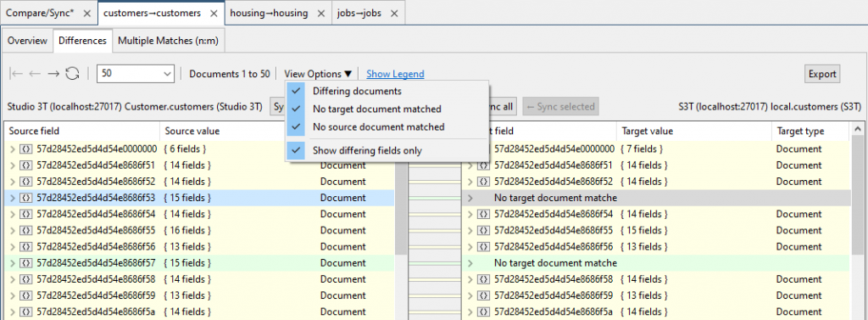Click document icon of target row ending 8686f51
Viewport: 868px width, 320px height.
click(x=483, y=166)
